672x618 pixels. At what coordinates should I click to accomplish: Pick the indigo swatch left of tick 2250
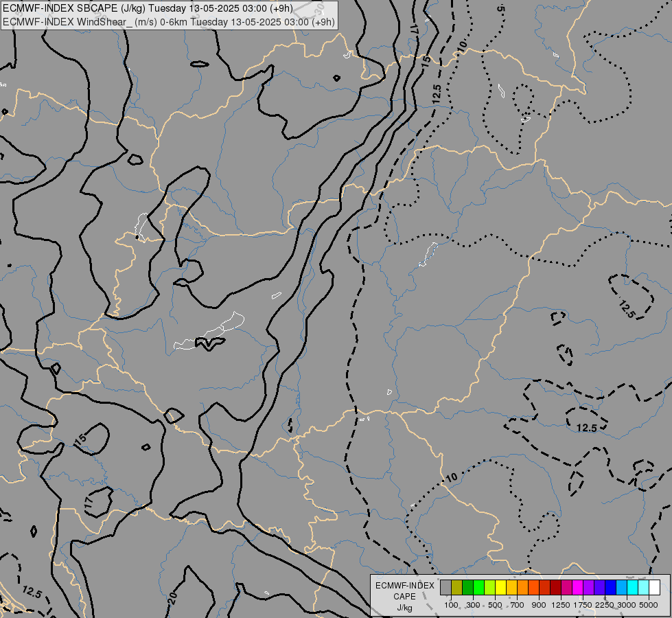599,587
